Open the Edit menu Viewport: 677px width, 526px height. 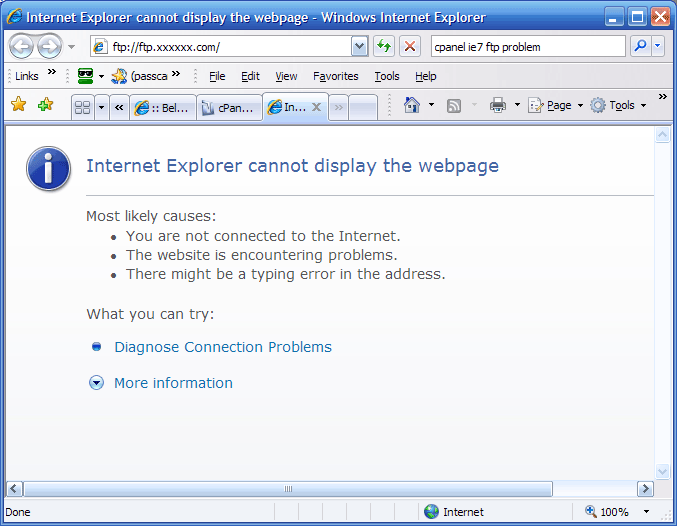pyautogui.click(x=250, y=76)
